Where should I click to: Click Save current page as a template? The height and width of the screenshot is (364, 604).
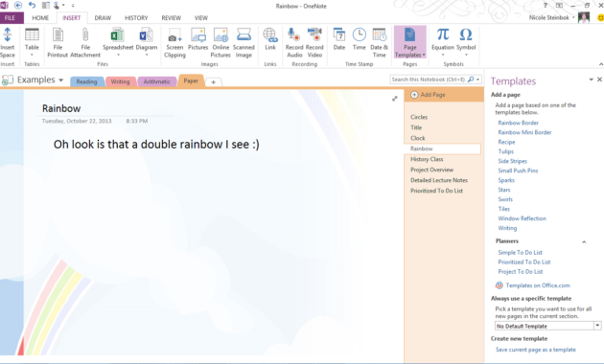(535, 350)
